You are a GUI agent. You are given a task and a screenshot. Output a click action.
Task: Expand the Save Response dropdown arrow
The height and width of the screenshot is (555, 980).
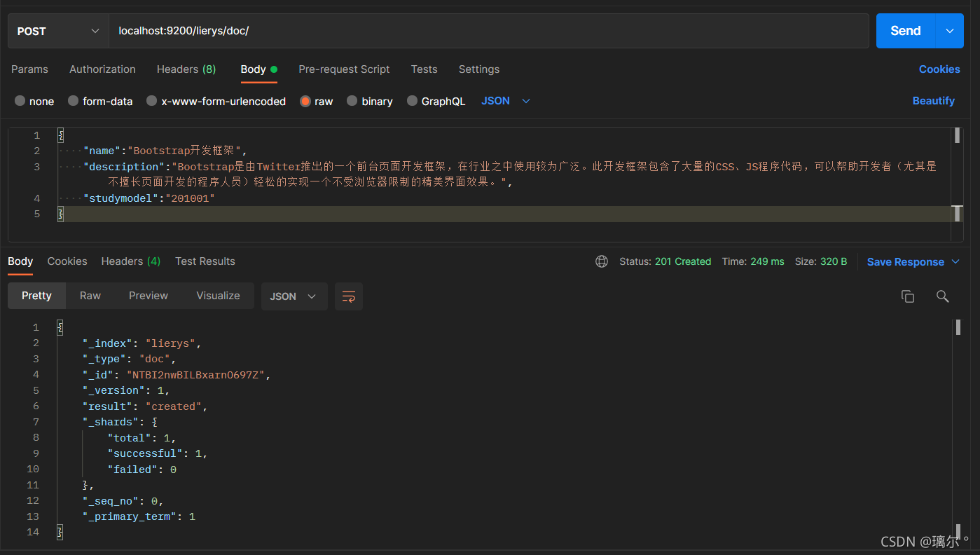tap(955, 261)
